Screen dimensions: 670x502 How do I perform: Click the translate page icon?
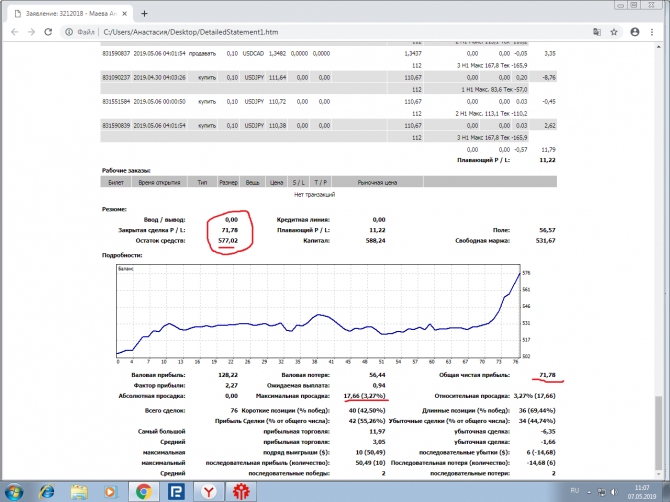tap(597, 32)
